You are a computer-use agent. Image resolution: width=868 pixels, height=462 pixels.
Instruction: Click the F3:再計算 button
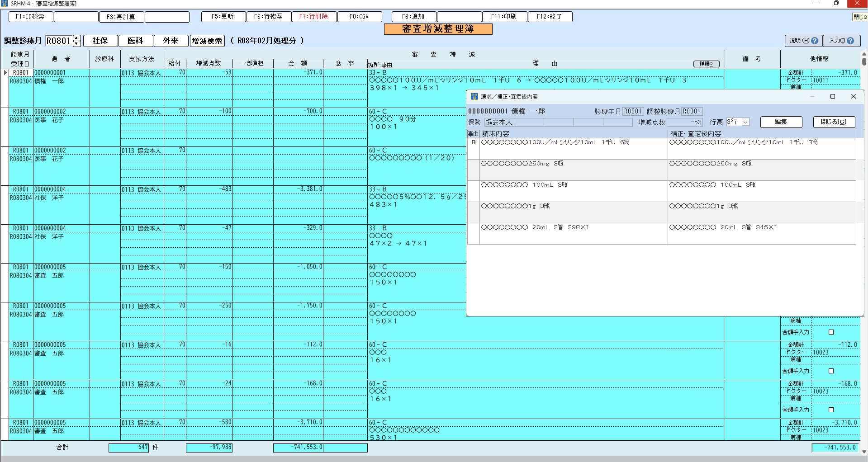click(x=121, y=17)
